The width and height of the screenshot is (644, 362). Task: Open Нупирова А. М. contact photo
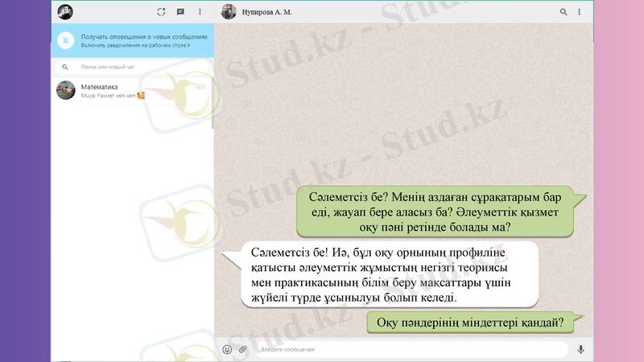229,12
